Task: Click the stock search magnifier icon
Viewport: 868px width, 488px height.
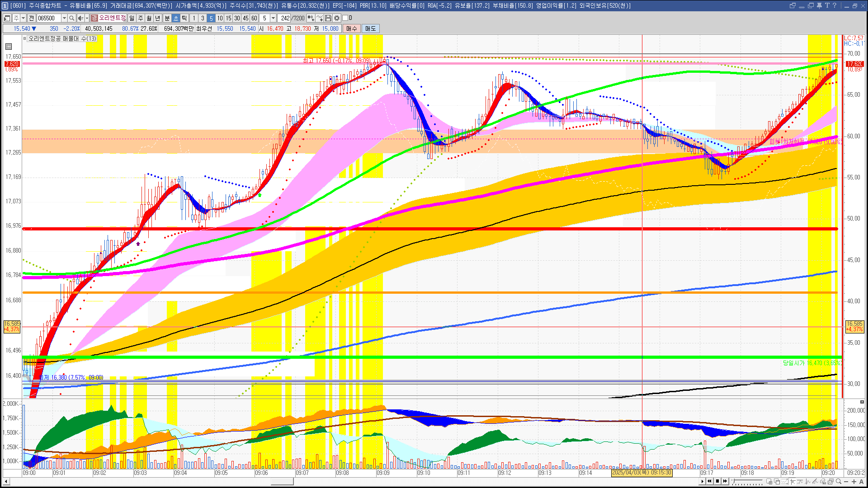Action: click(x=71, y=18)
